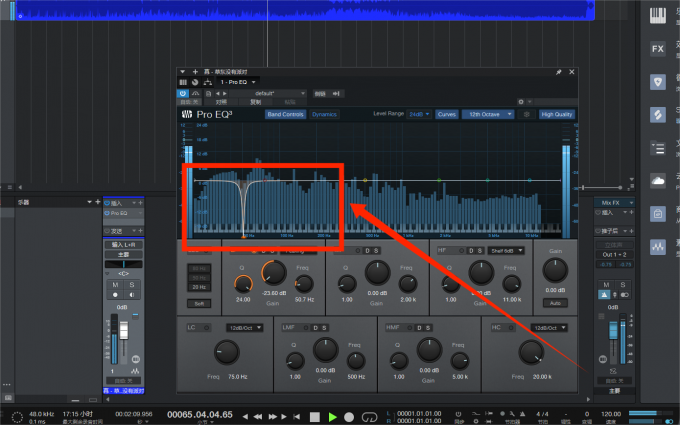Toggle the Mute button on left channel strip
Viewport: 680px width, 425px height.
tap(115, 284)
